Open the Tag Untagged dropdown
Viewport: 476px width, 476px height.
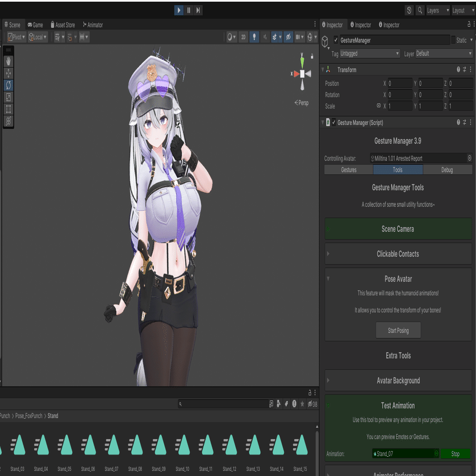click(370, 54)
